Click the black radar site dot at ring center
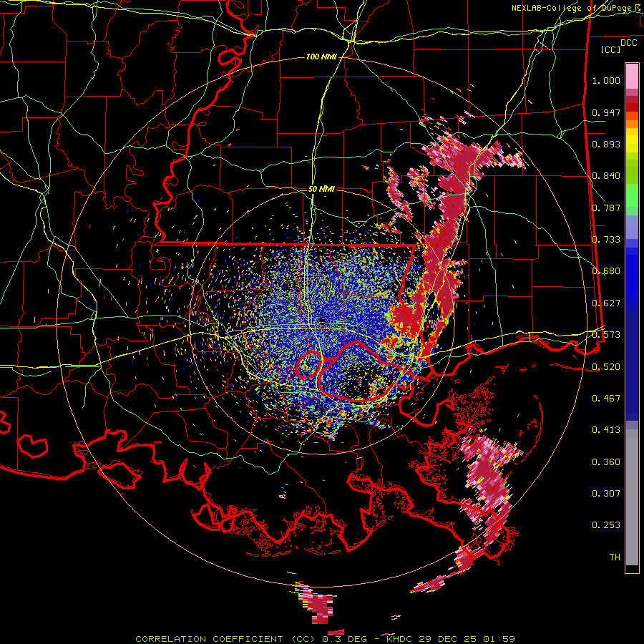This screenshot has height=644, width=644. click(x=322, y=321)
